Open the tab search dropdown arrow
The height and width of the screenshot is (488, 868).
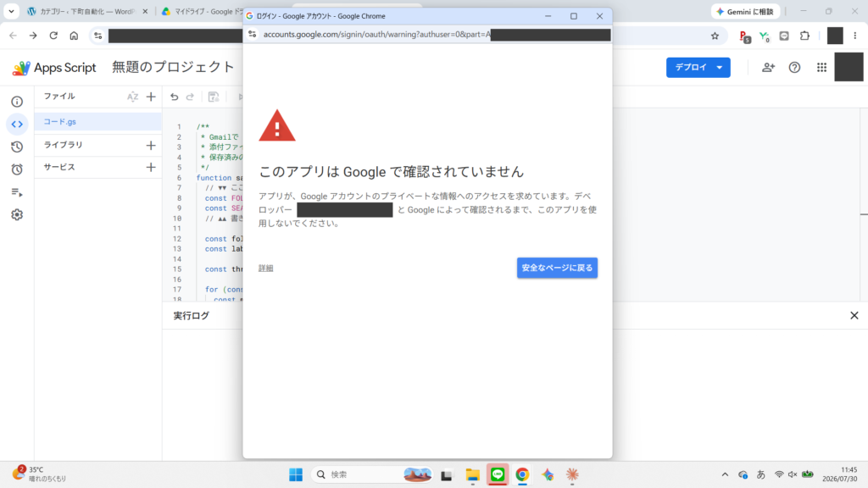pos(11,11)
